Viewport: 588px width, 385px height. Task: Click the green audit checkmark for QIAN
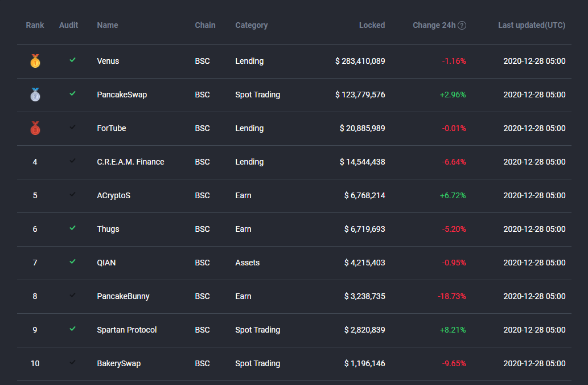click(72, 261)
